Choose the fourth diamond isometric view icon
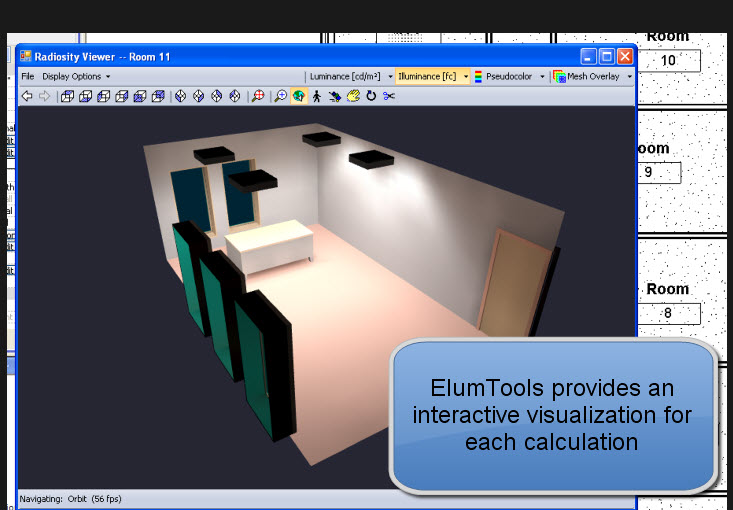Viewport: 733px width, 510px height. [235, 96]
